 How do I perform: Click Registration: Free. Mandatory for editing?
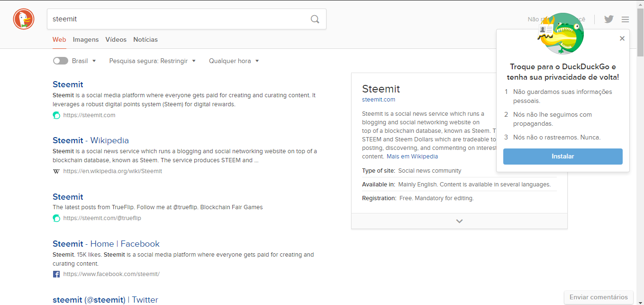pos(418,198)
